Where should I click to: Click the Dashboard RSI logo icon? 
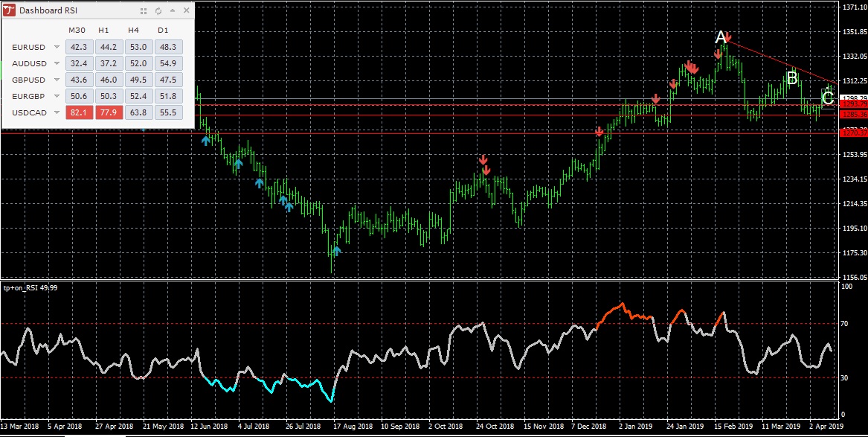pos(10,11)
